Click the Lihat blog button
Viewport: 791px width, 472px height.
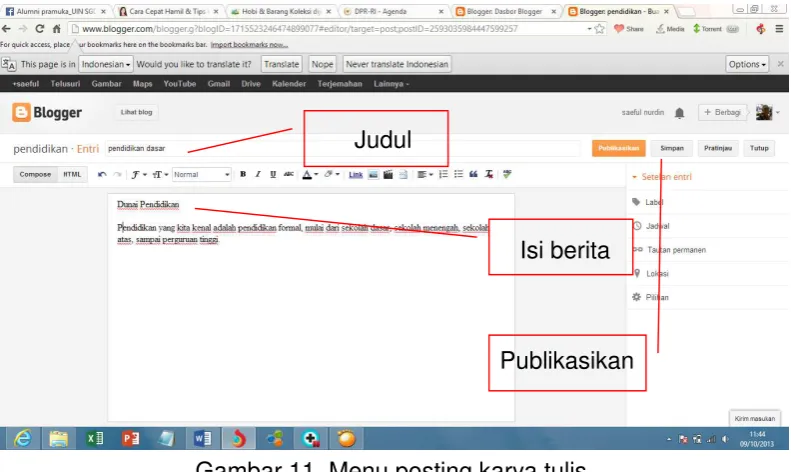[136, 112]
